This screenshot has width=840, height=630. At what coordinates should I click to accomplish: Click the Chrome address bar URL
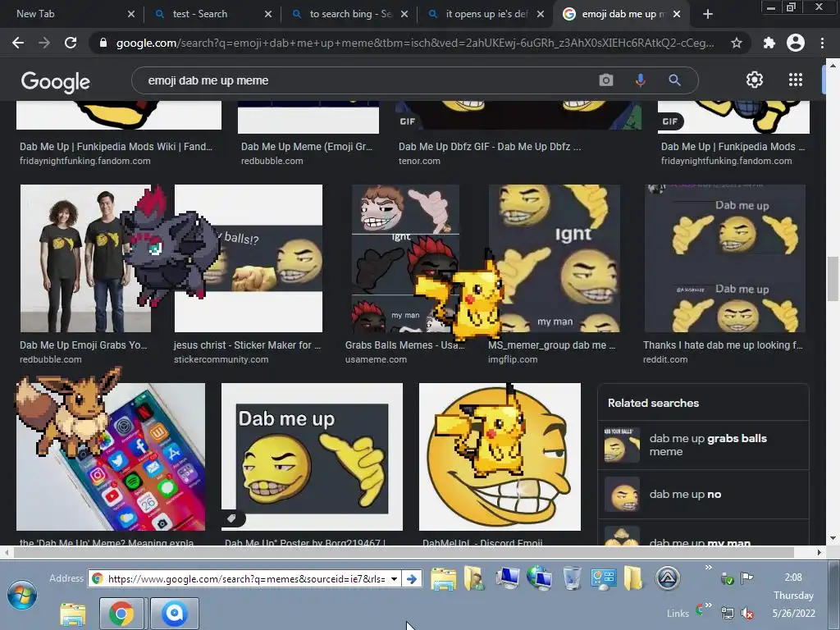[414, 43]
